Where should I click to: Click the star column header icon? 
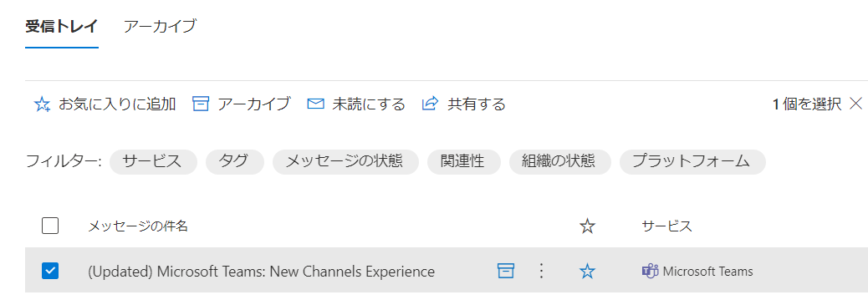pos(587,226)
